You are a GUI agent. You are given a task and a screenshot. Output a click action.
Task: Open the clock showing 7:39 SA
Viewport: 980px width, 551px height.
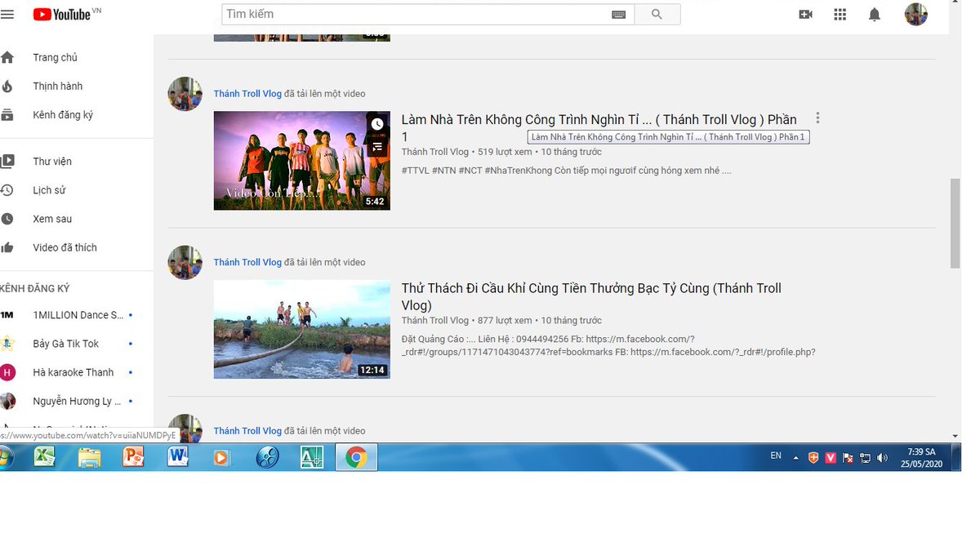(921, 457)
